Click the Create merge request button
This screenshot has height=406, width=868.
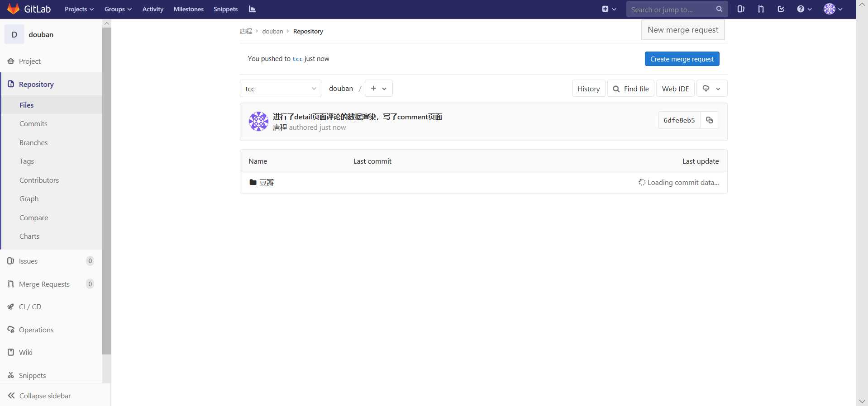[682, 59]
